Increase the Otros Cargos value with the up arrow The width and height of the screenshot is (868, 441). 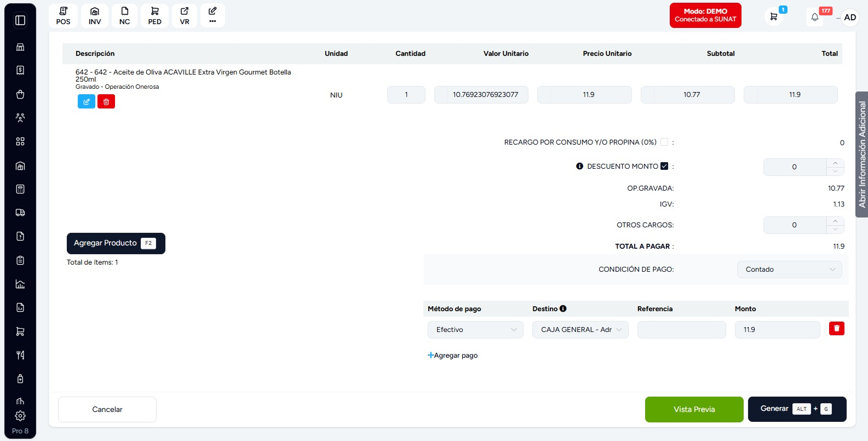click(835, 221)
